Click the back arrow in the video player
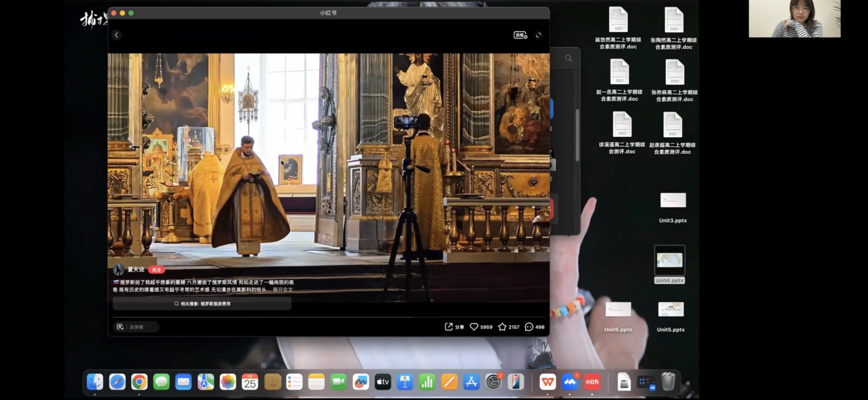The width and height of the screenshot is (868, 400). click(116, 35)
